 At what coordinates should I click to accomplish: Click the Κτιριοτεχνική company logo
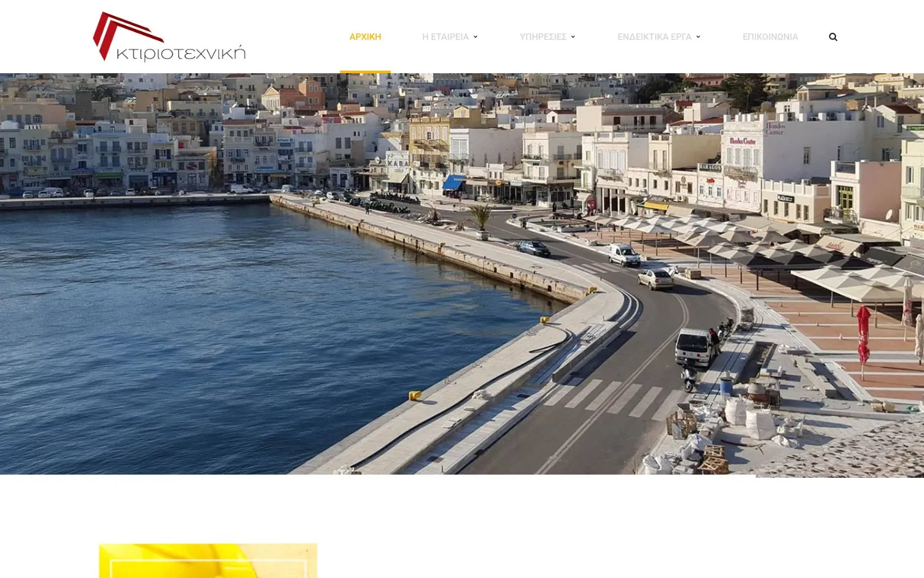tap(169, 37)
